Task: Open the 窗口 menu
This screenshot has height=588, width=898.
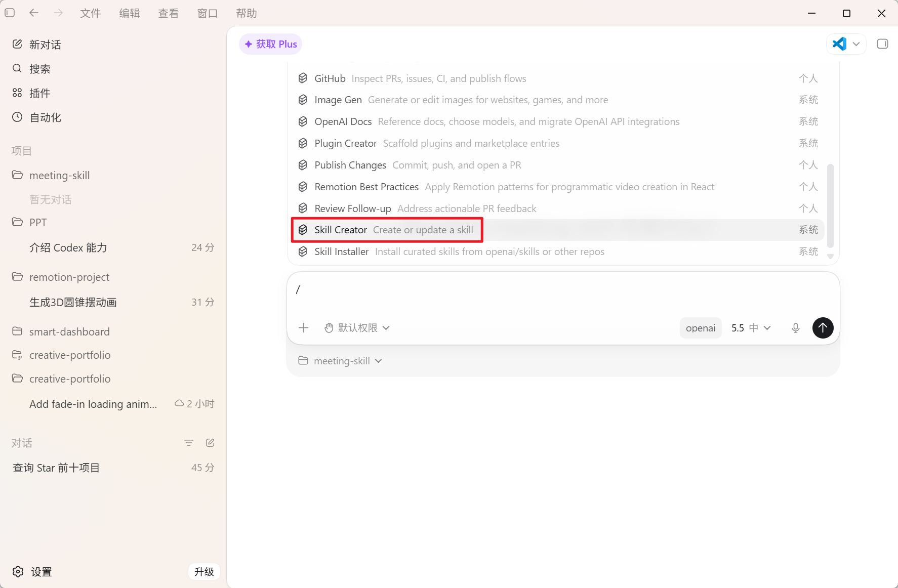Action: coord(208,13)
